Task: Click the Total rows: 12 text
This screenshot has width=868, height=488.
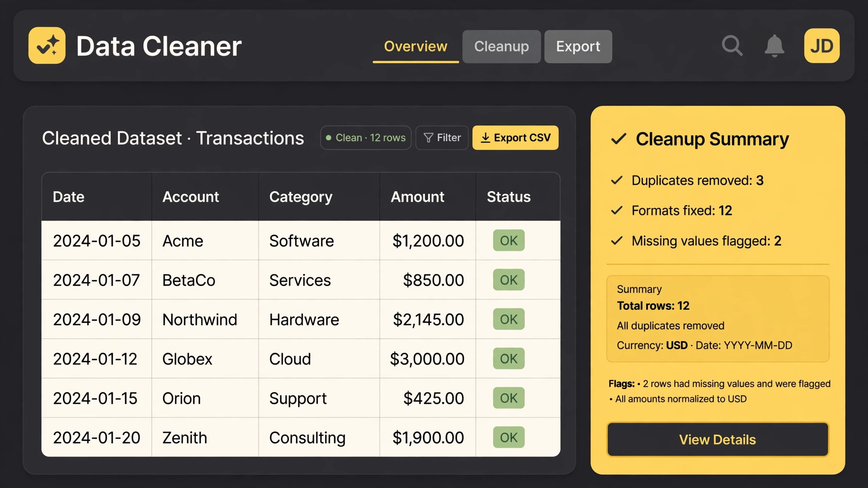Action: tap(653, 306)
